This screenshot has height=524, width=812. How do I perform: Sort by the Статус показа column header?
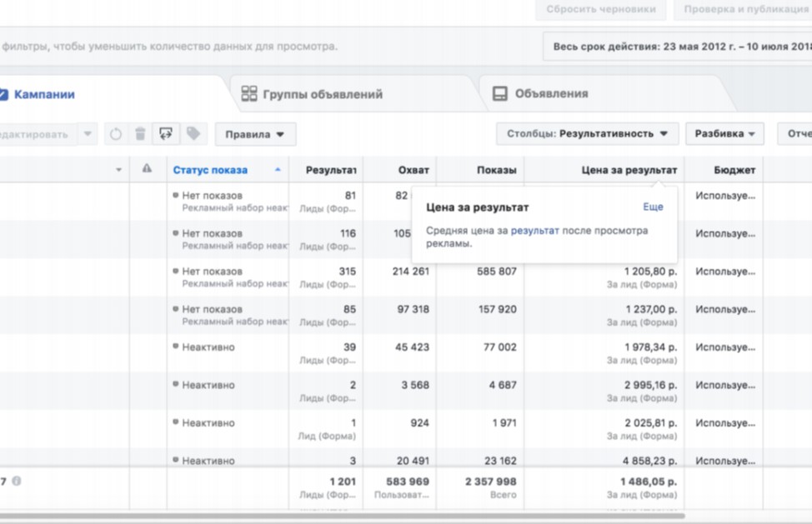tap(210, 170)
